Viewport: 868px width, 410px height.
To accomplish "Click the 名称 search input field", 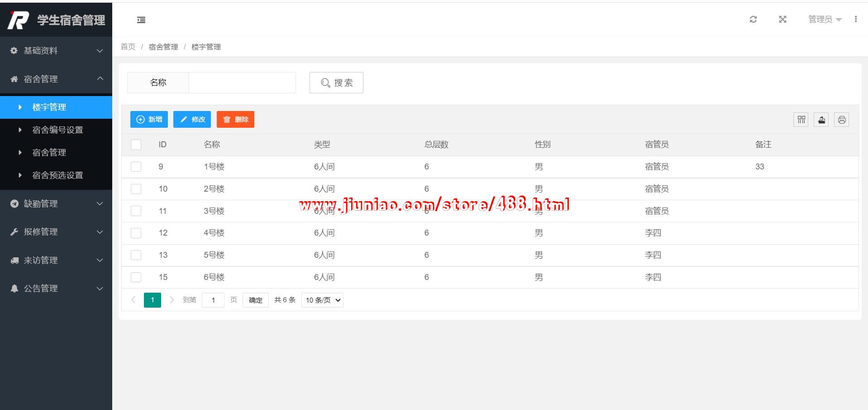I will [242, 83].
